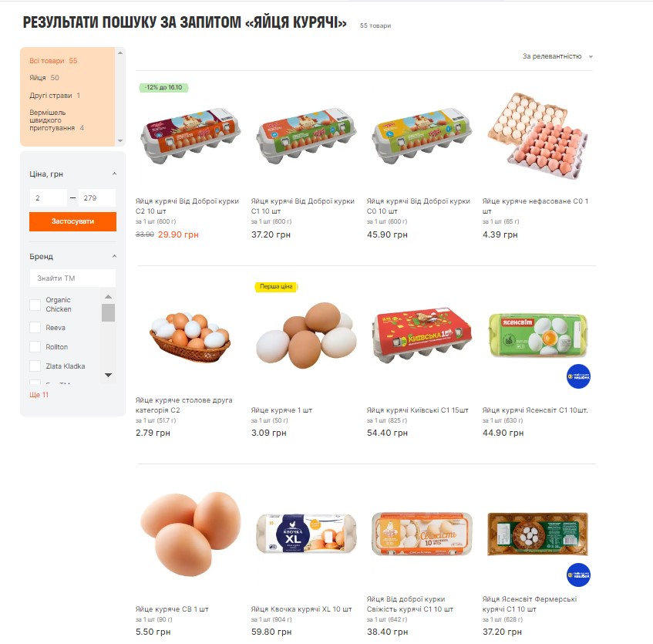Screen dimensions: 653x644
Task: Tick the Organic Chicken brand checkbox
Action: coord(35,305)
